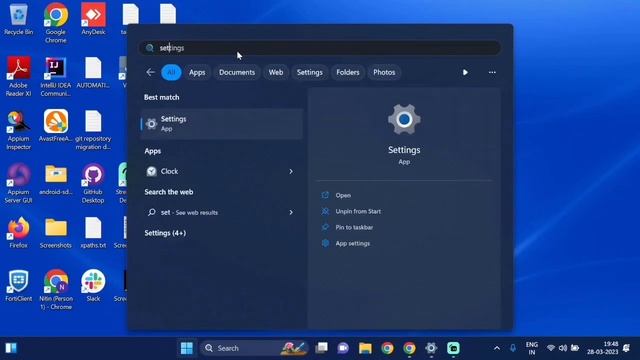Switch to Apps filter tab

pos(197,72)
